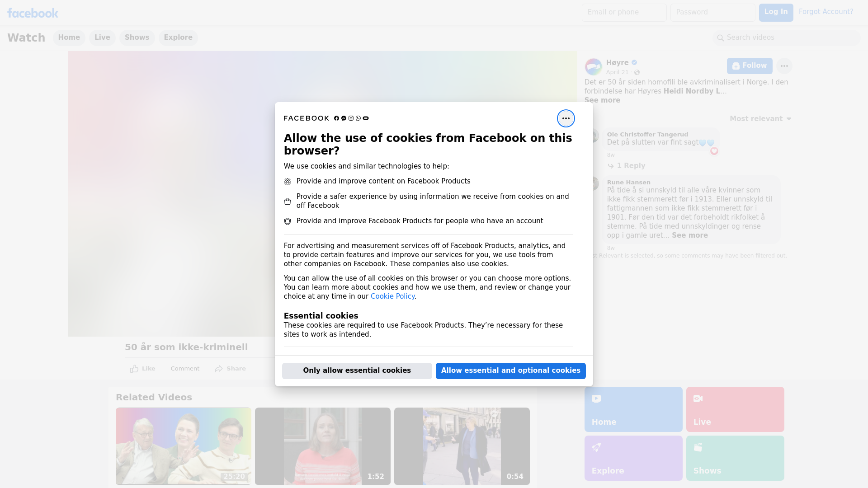
Task: Click the Related Videos heading
Action: (154, 397)
